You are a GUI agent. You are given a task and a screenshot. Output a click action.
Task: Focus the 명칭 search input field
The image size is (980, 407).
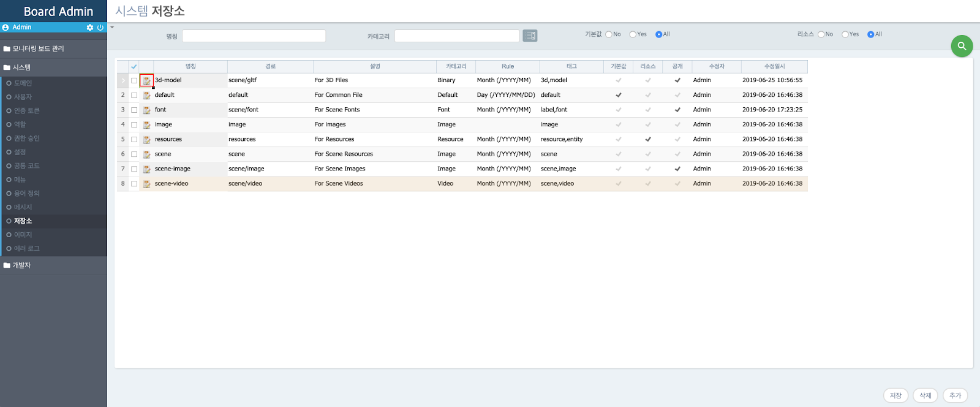point(254,36)
